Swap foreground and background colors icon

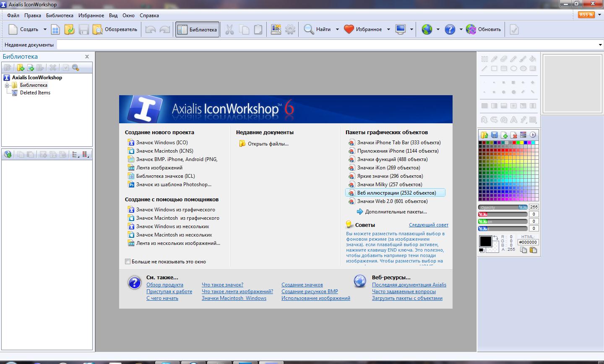(495, 238)
